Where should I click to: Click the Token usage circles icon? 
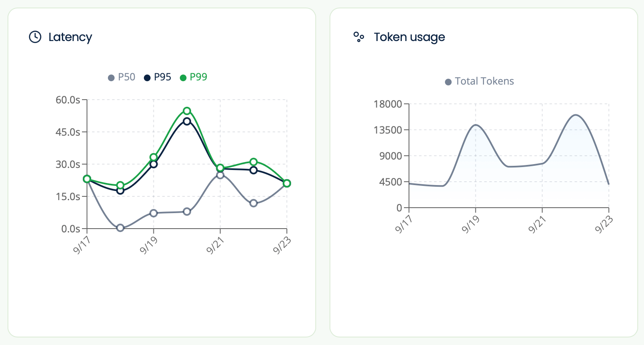coord(359,37)
